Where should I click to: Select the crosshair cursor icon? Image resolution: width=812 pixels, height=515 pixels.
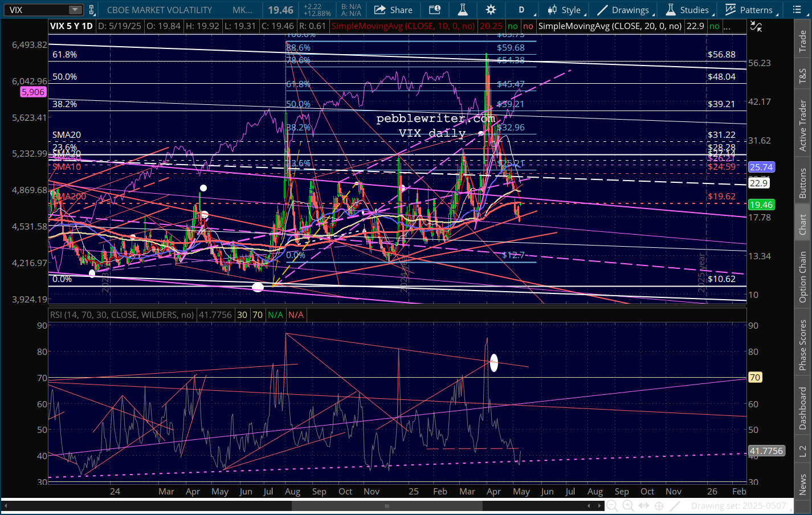[659, 505]
